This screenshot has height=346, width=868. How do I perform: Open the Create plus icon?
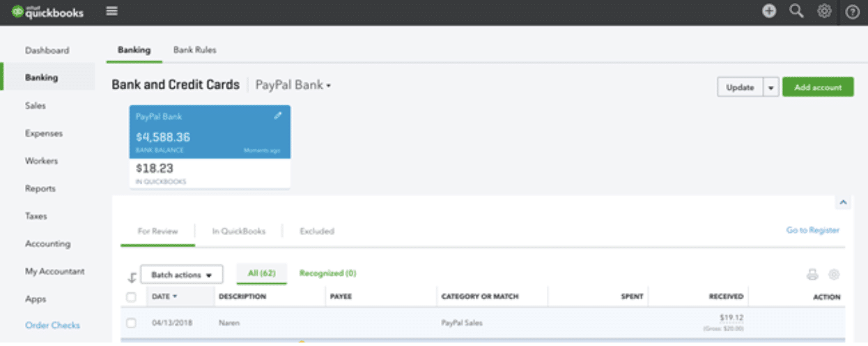tap(769, 11)
